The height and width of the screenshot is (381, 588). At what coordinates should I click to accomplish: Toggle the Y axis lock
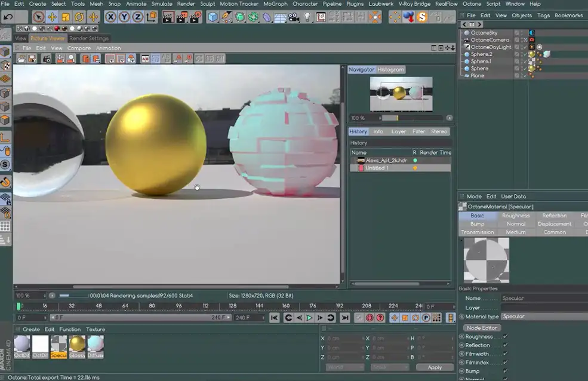[124, 17]
